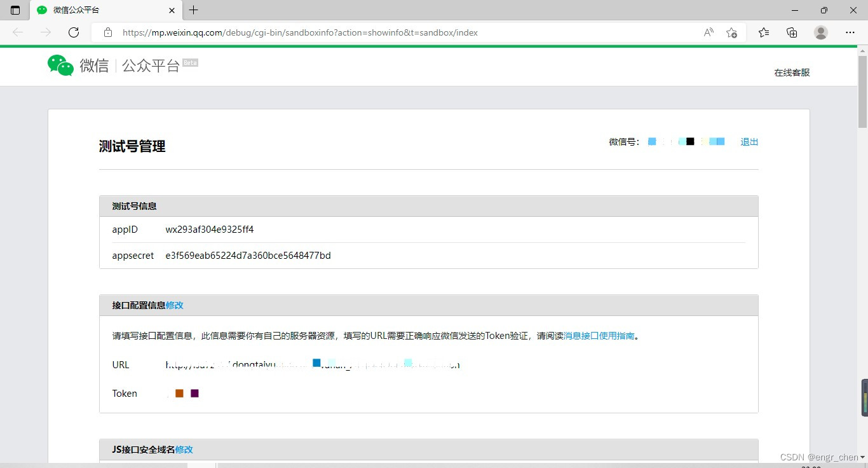Click the appsecret label
Viewport: 868px width, 468px height.
point(133,256)
